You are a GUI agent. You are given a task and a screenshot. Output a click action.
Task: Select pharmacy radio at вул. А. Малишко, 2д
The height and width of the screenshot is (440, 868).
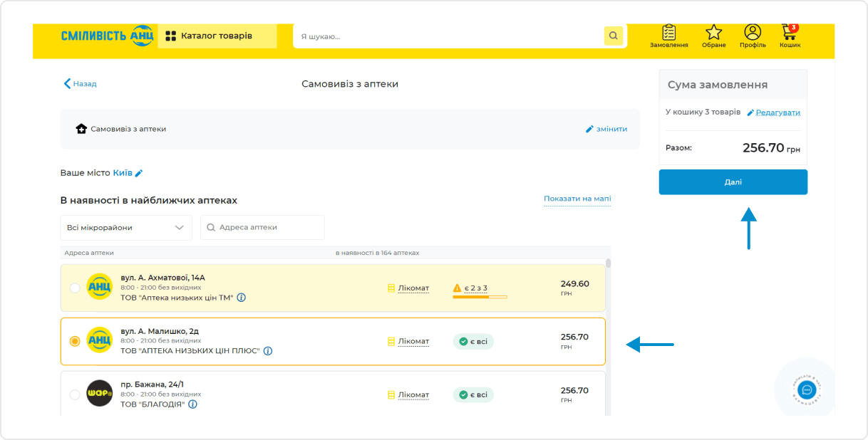point(75,342)
